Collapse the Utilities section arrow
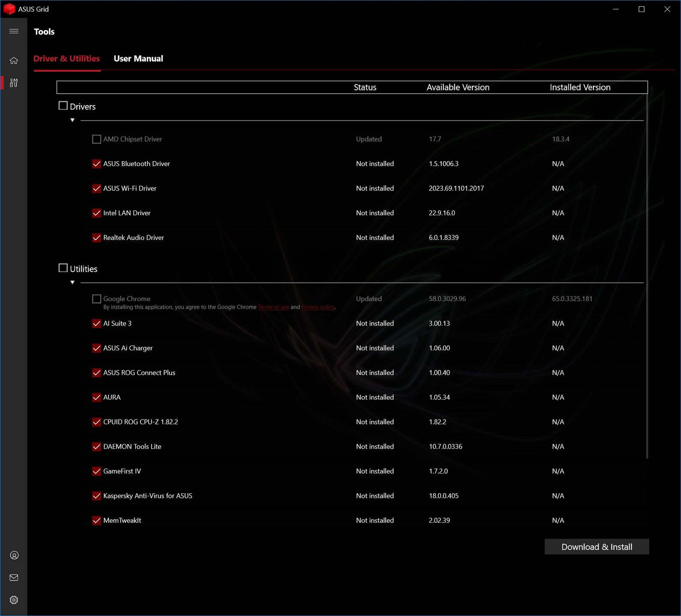This screenshot has width=681, height=616. pos(72,282)
